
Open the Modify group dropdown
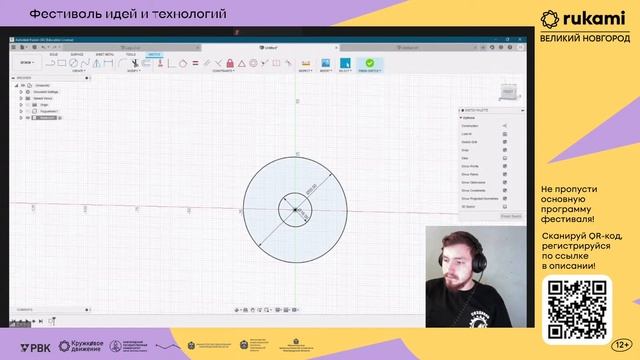click(134, 71)
